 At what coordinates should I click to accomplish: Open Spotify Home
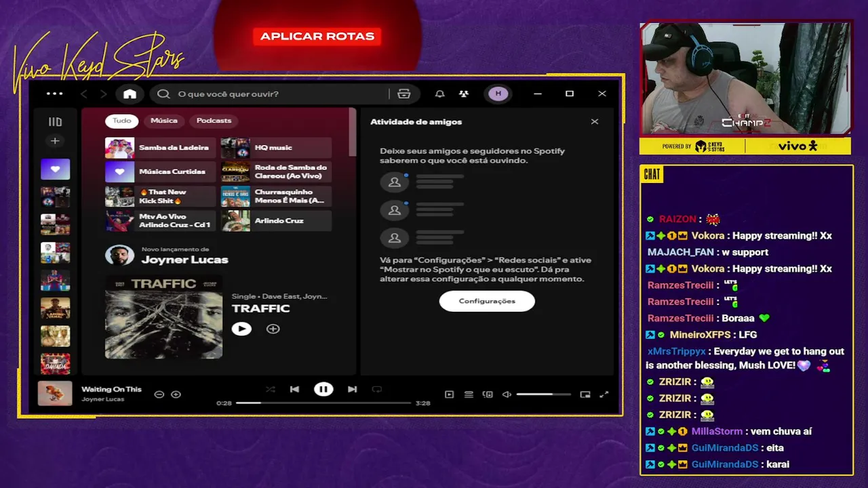130,94
